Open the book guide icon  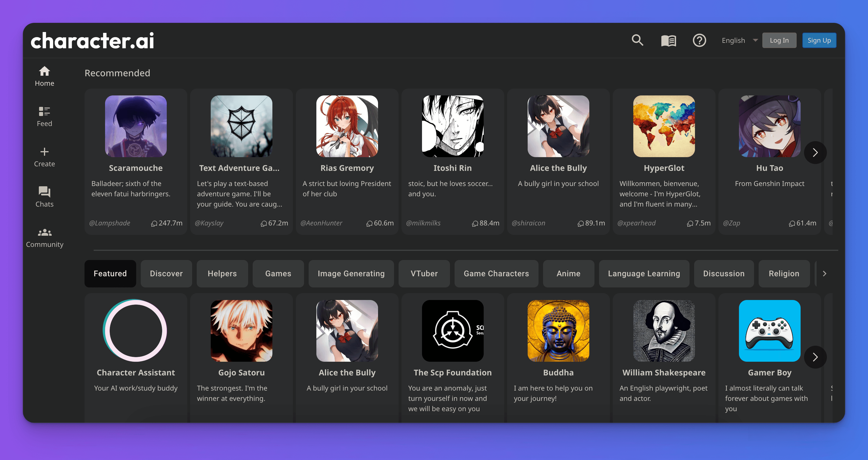(668, 41)
